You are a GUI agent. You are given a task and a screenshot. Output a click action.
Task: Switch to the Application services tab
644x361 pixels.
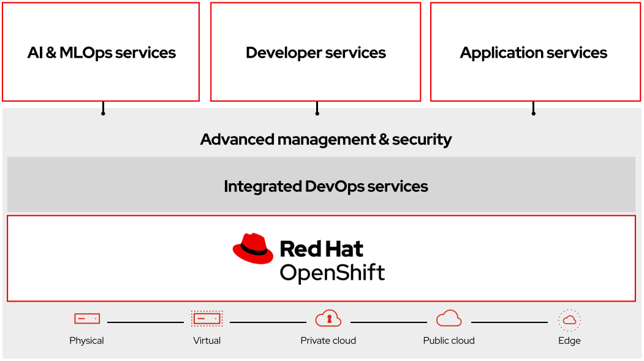[x=534, y=52]
